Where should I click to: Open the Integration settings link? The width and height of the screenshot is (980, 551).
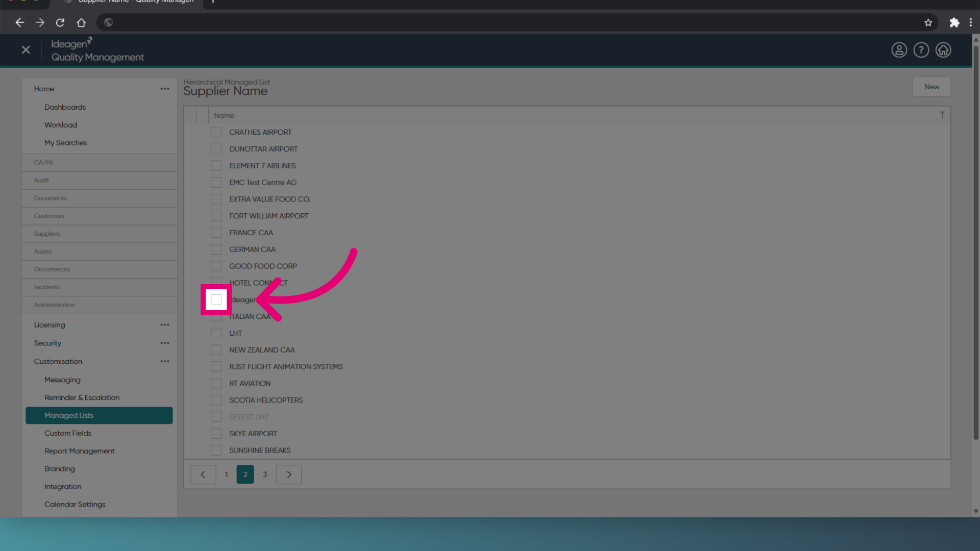click(63, 487)
